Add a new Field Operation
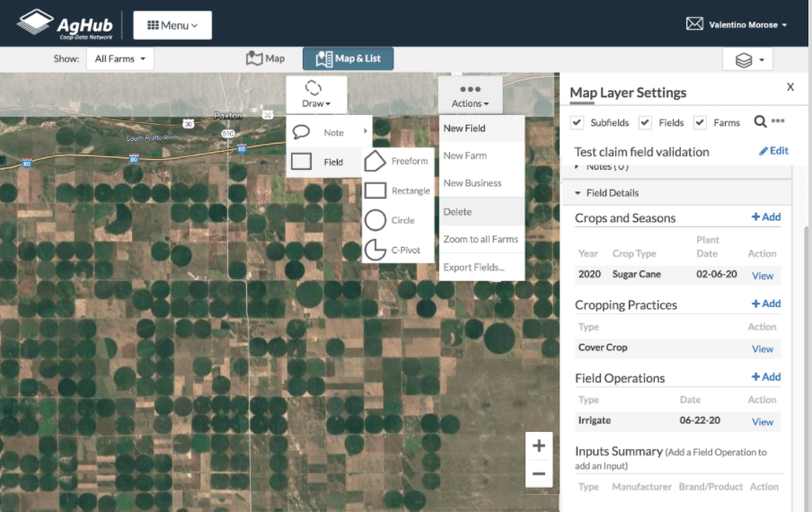This screenshot has width=812, height=512. pyautogui.click(x=766, y=377)
